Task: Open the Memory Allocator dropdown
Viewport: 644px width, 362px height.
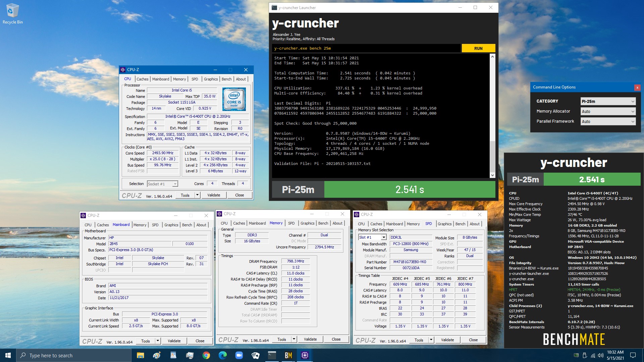Action: pos(608,111)
